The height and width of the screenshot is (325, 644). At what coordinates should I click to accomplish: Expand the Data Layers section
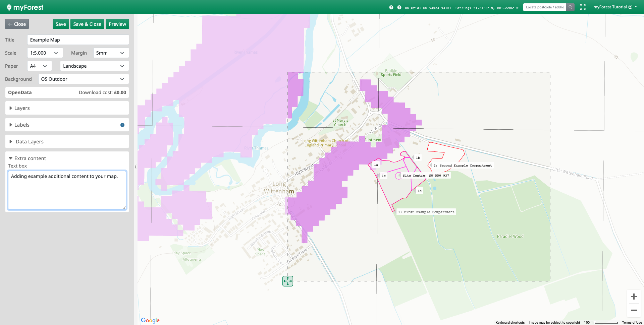pos(30,142)
